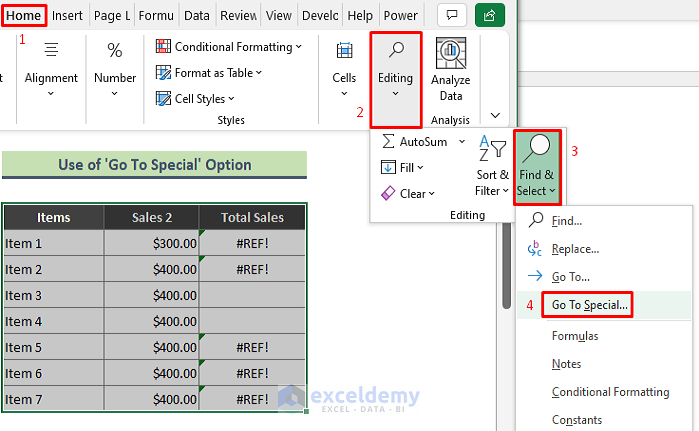Open the Developer tab

320,16
